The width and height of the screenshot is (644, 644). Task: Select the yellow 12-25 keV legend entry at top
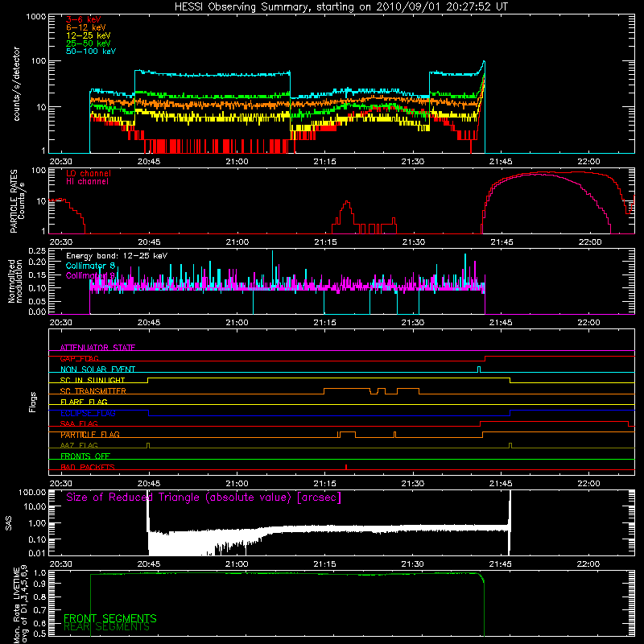pyautogui.click(x=89, y=35)
